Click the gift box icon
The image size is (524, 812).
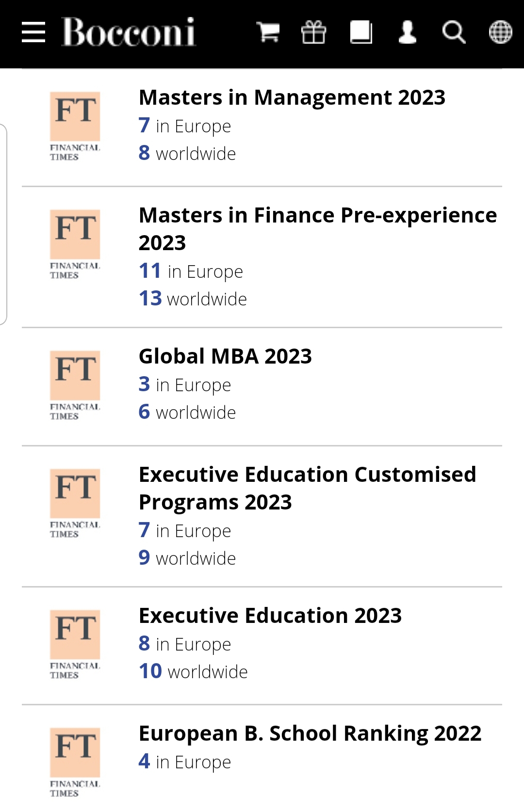(313, 32)
